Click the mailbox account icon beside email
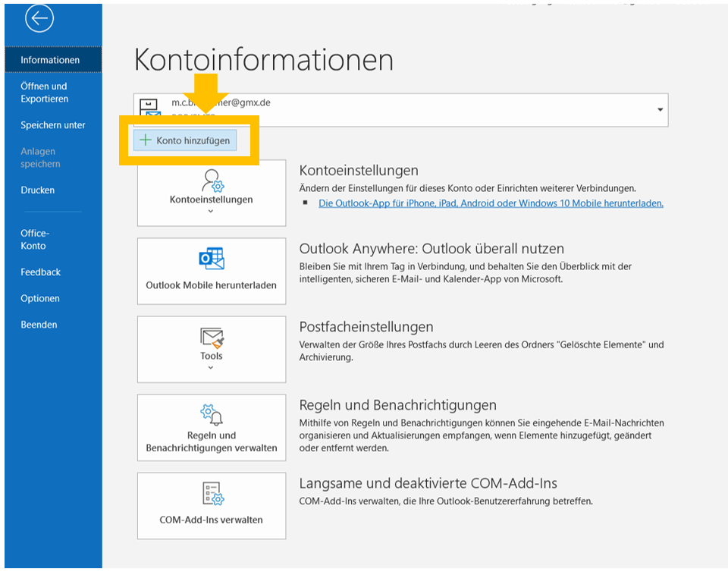728x572 pixels. pos(151,108)
